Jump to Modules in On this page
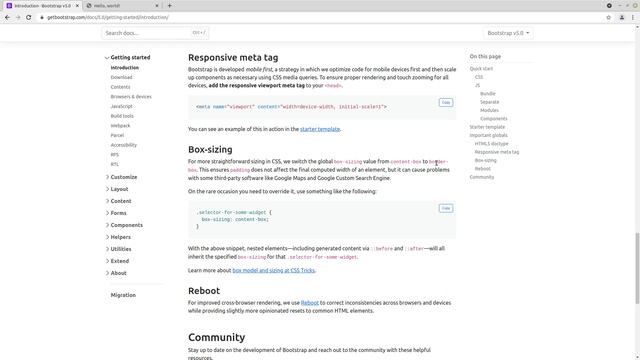 (489, 110)
